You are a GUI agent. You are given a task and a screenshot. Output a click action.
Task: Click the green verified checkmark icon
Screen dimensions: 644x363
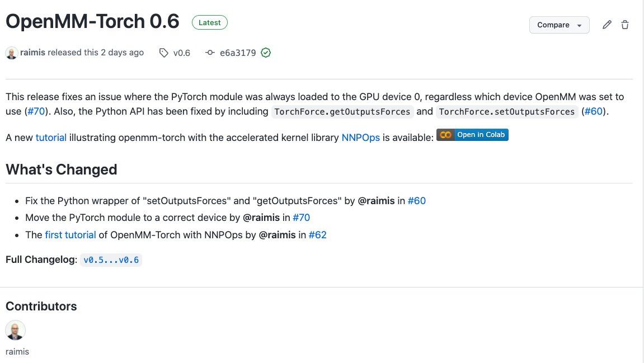[266, 53]
